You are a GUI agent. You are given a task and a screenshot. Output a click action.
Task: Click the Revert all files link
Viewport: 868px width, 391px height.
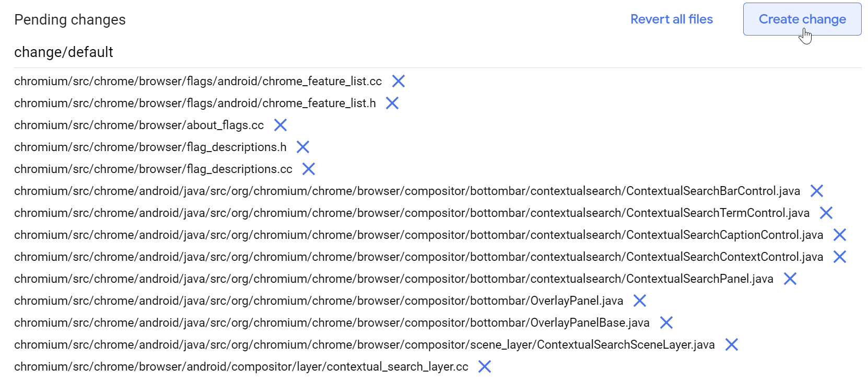671,19
